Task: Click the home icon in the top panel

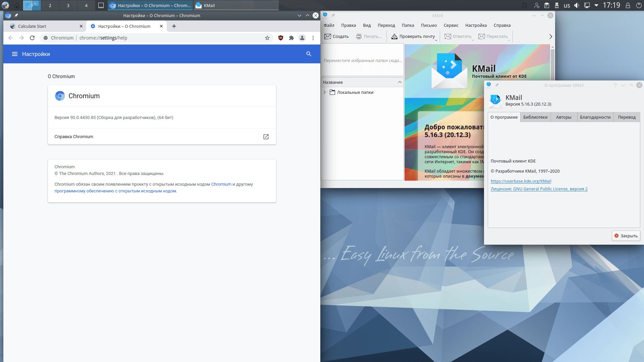Action: pos(17,5)
